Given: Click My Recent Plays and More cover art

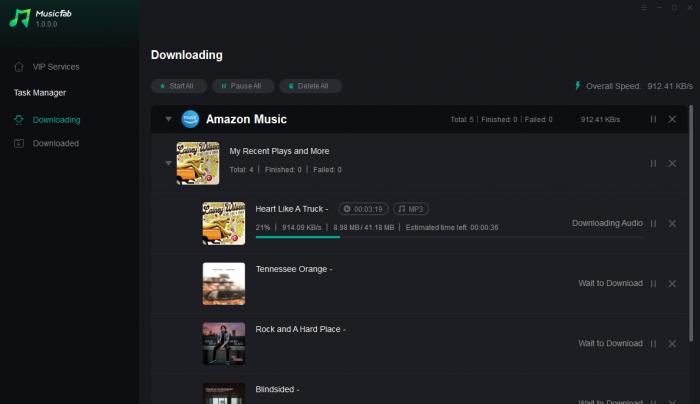Looking at the screenshot, I should click(198, 163).
